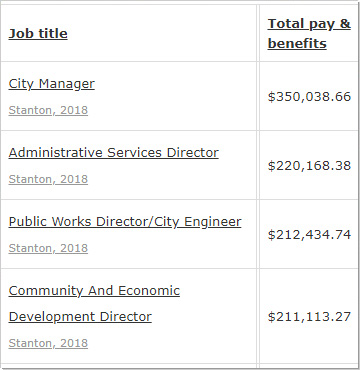The image size is (360, 370).
Task: Open Community And Economic link text
Action: point(94,291)
